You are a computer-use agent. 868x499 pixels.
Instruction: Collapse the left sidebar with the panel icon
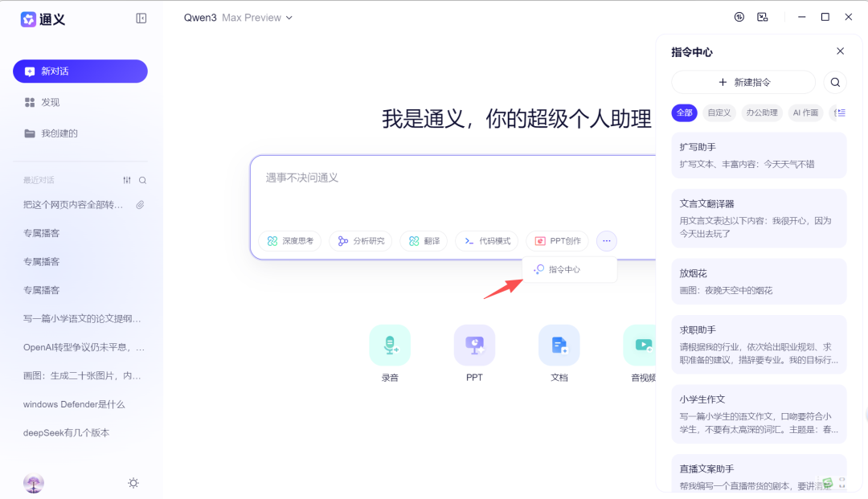click(141, 18)
